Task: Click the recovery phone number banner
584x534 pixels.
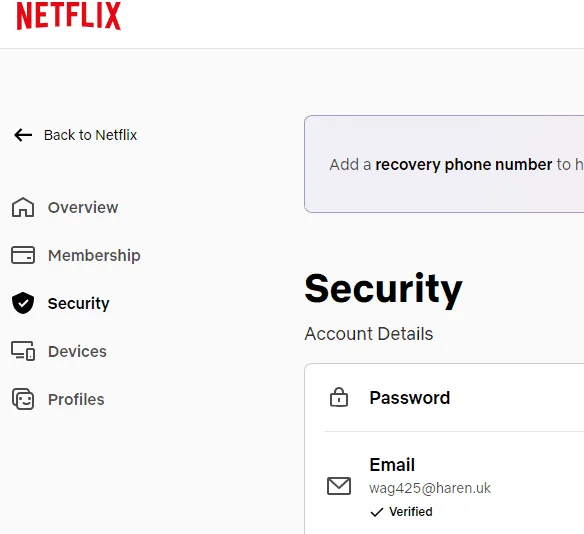Action: click(x=444, y=164)
